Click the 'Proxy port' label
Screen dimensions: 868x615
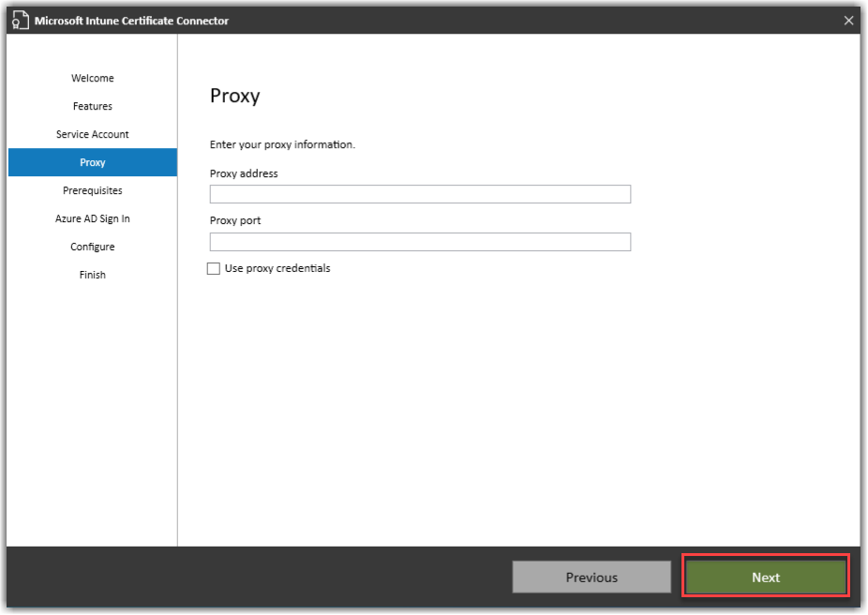[x=234, y=220]
